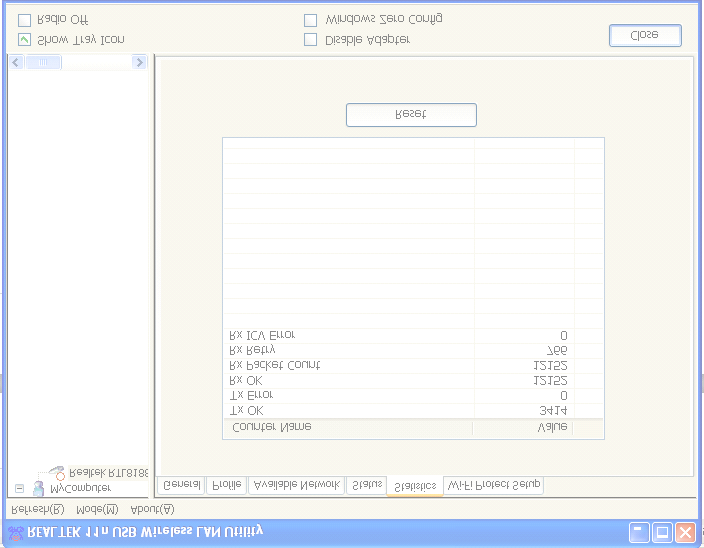Click the tree scrollbar right arrow
Screen dimensions: 704x548
[140, 62]
